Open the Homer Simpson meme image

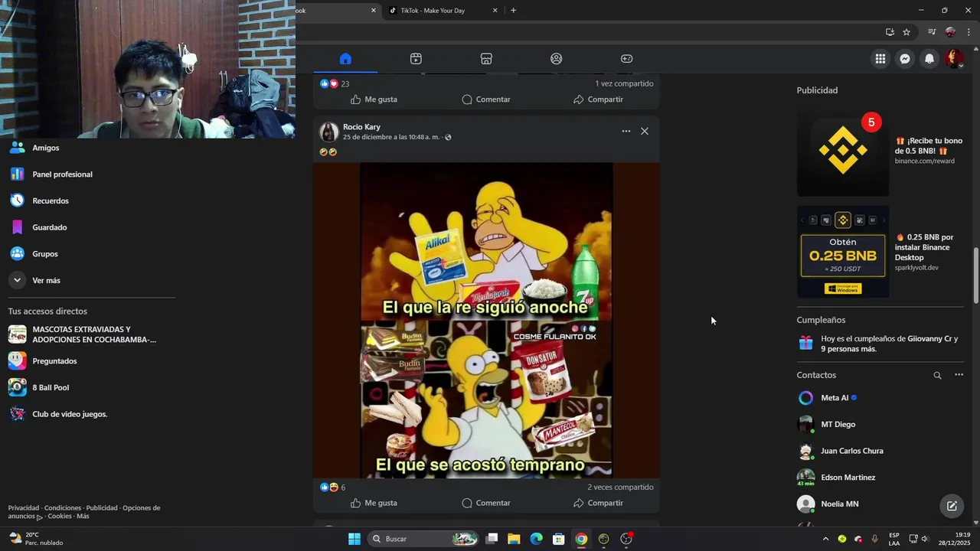(486, 320)
